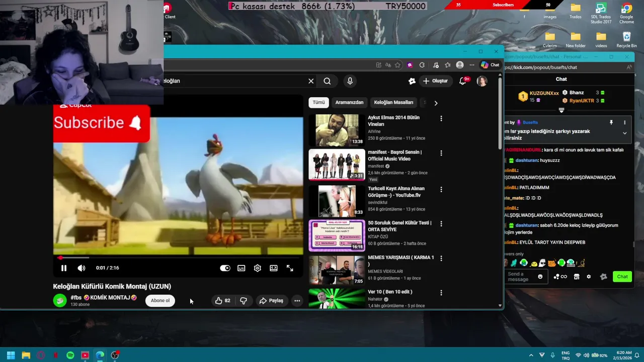Open YouTube page scrollbar down arrow

[x=500, y=305]
